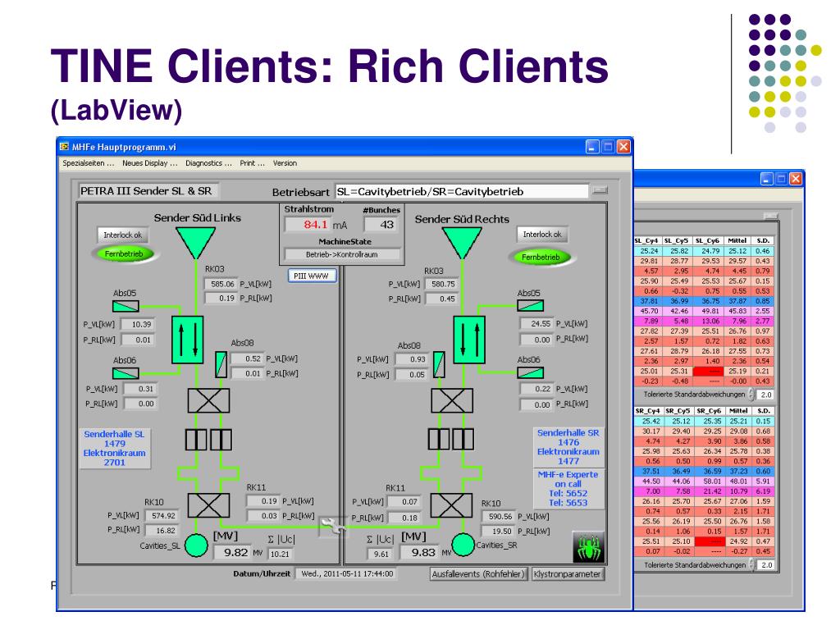The width and height of the screenshot is (840, 630).
Task: Click Interlock ok in Sender Süd Rechts
Action: point(542,234)
